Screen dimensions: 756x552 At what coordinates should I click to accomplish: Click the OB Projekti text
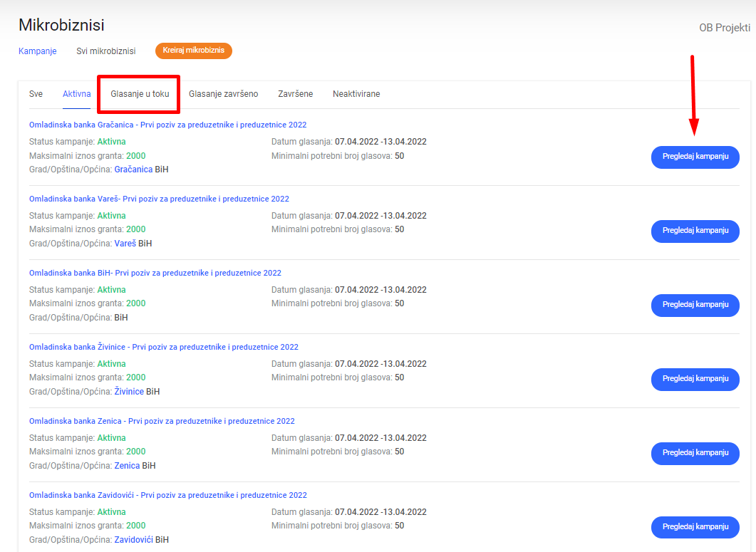click(x=724, y=28)
